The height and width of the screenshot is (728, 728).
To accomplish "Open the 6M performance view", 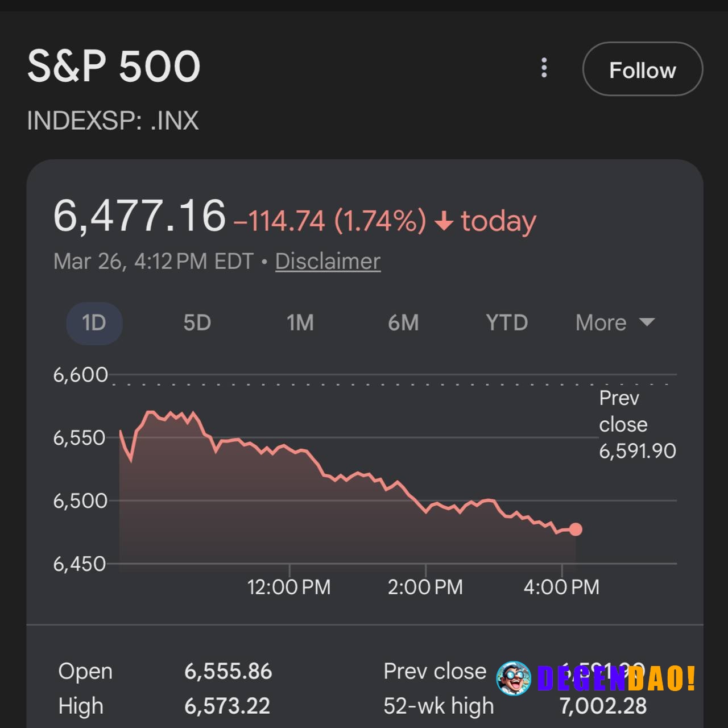I will (404, 322).
